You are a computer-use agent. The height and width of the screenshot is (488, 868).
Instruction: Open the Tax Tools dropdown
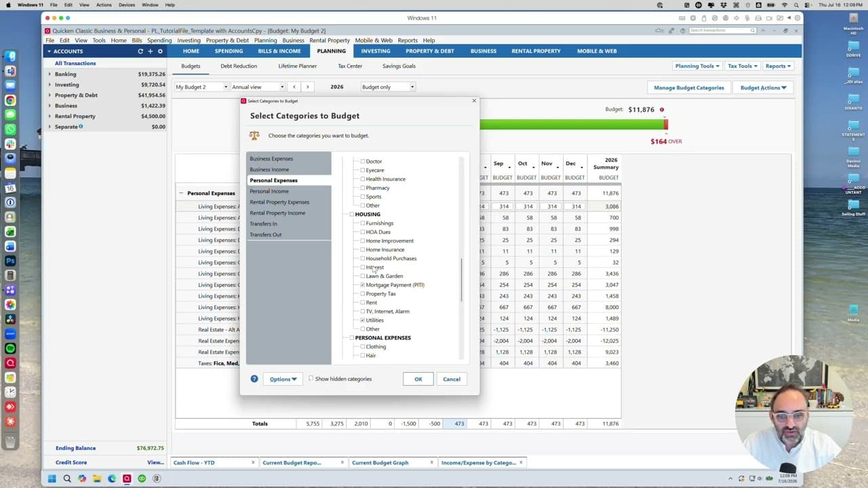pyautogui.click(x=742, y=66)
